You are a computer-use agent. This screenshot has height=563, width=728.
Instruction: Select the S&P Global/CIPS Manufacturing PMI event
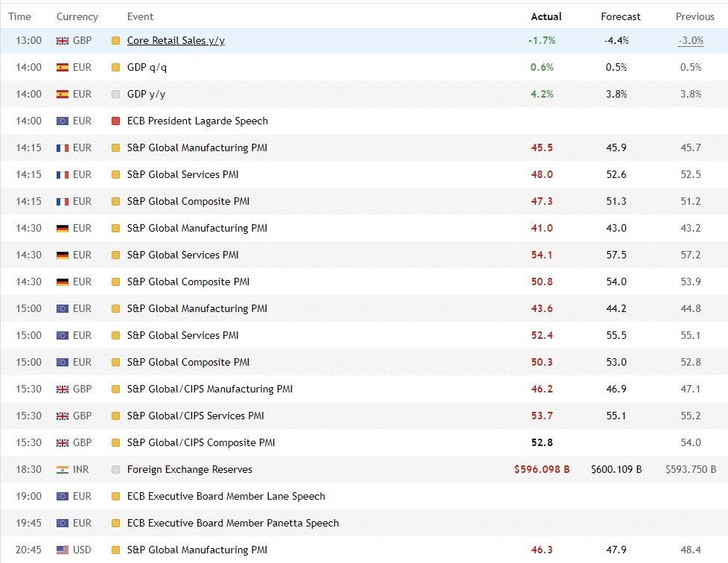[210, 389]
